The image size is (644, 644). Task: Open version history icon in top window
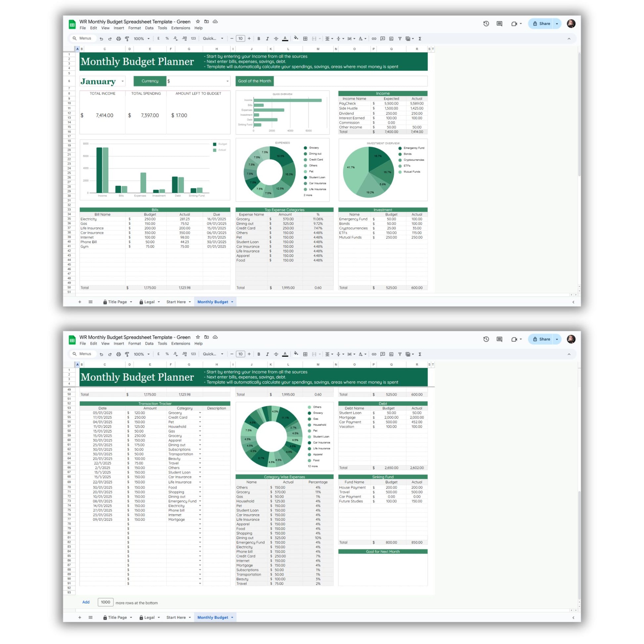click(x=486, y=24)
